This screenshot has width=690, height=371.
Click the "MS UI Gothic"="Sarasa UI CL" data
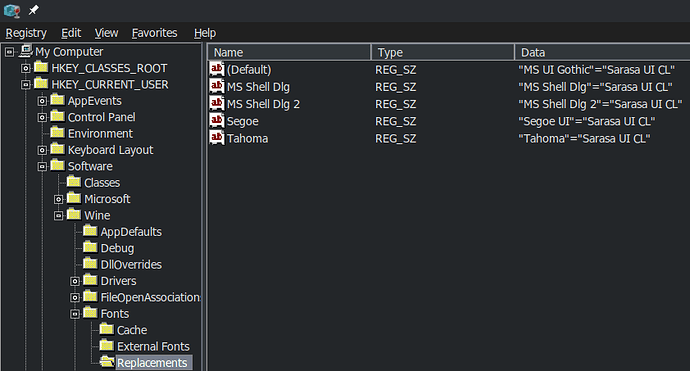[x=596, y=70]
